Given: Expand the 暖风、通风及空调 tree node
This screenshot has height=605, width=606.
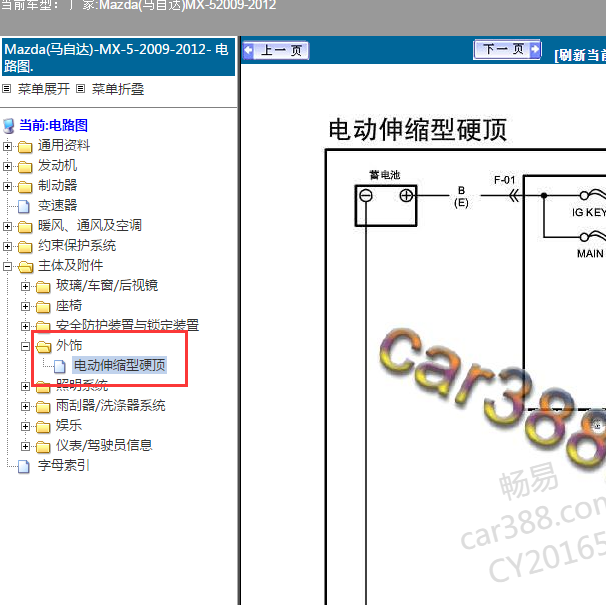Looking at the screenshot, I should click(x=7, y=227).
